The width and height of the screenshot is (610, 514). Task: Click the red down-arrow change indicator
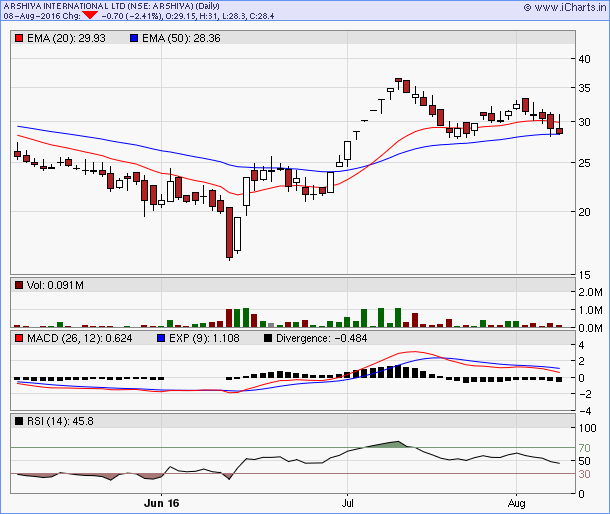[90, 15]
